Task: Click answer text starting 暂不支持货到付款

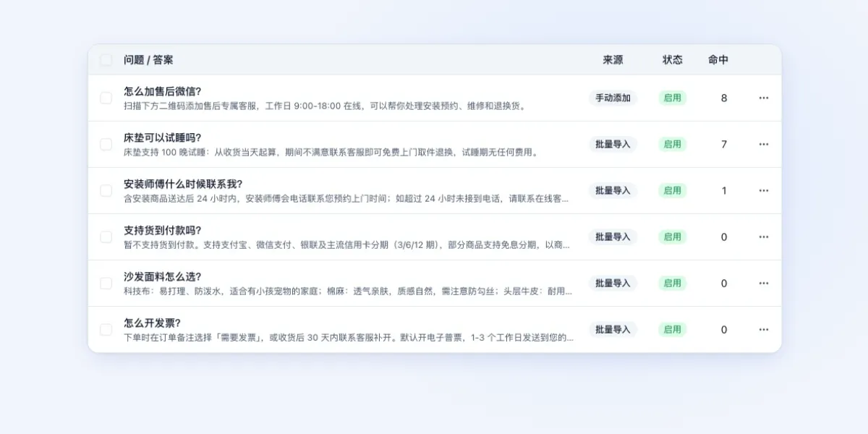Action: point(346,244)
